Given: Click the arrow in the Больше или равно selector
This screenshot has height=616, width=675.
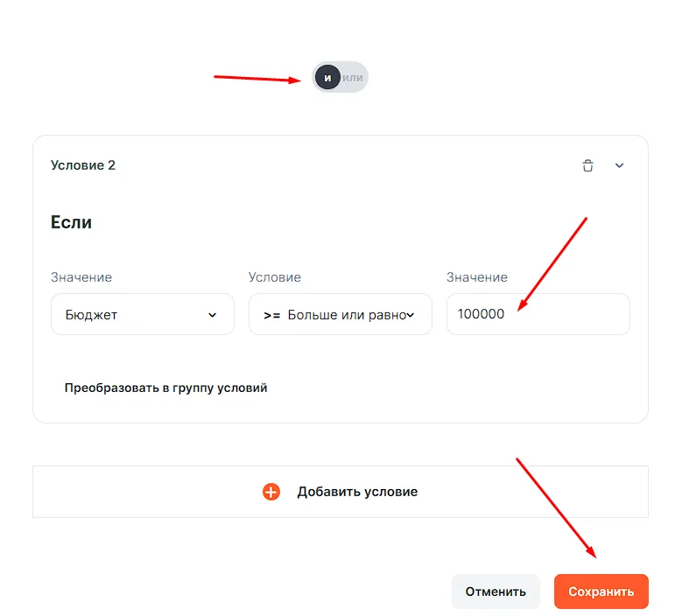Looking at the screenshot, I should click(411, 315).
